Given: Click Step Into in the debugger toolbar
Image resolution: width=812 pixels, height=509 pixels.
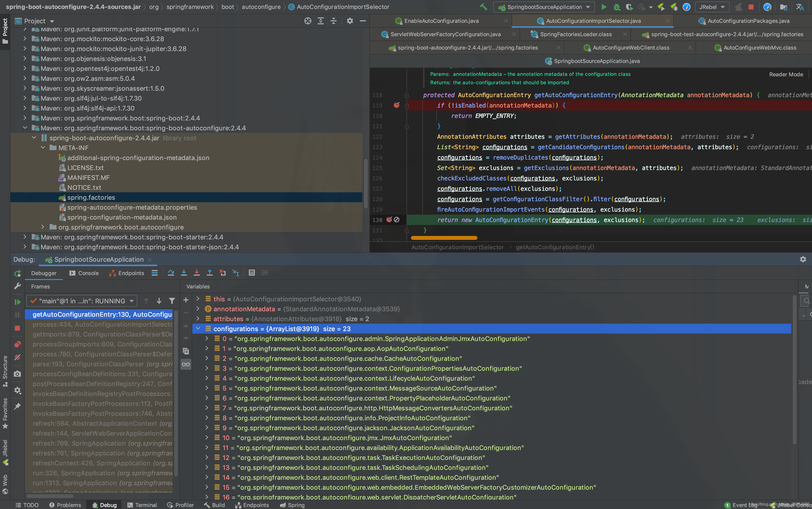Looking at the screenshot, I should tap(184, 273).
